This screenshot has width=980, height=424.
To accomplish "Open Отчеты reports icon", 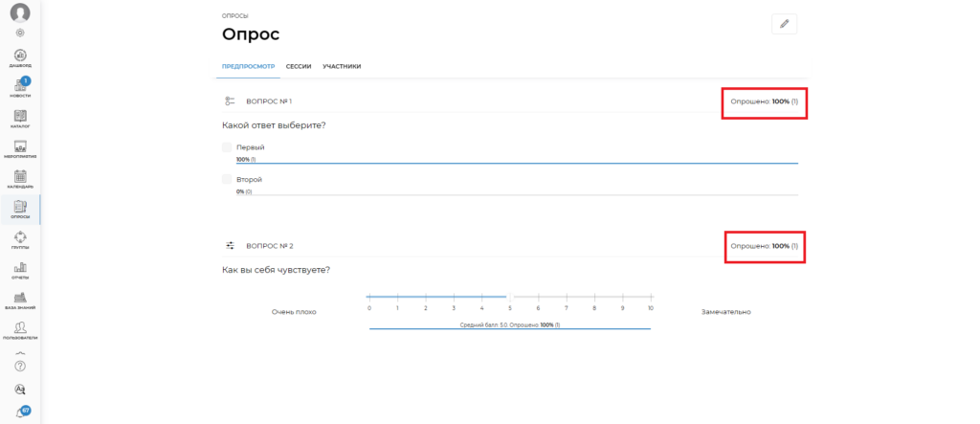I will (x=20, y=267).
